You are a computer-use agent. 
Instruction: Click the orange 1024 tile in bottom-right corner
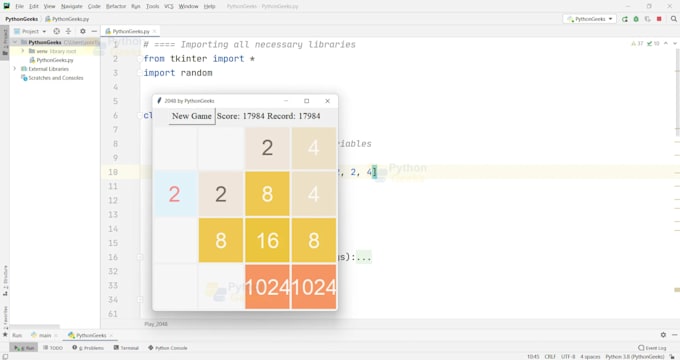314,287
